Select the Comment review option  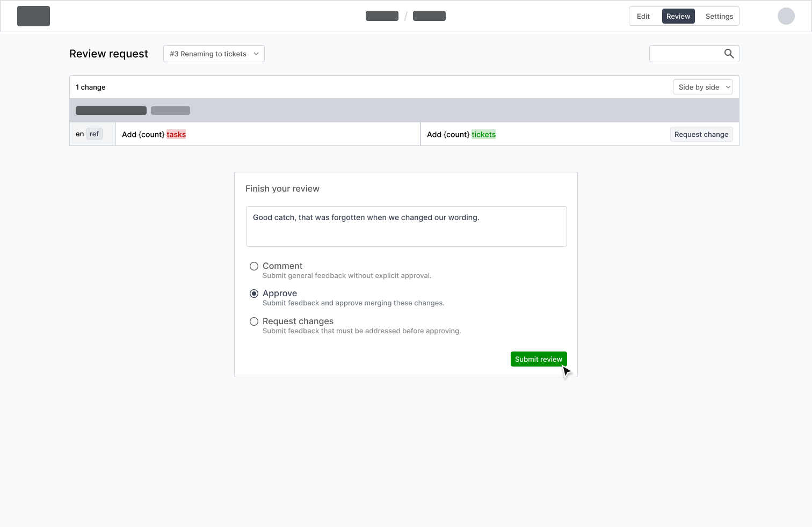[x=254, y=266]
